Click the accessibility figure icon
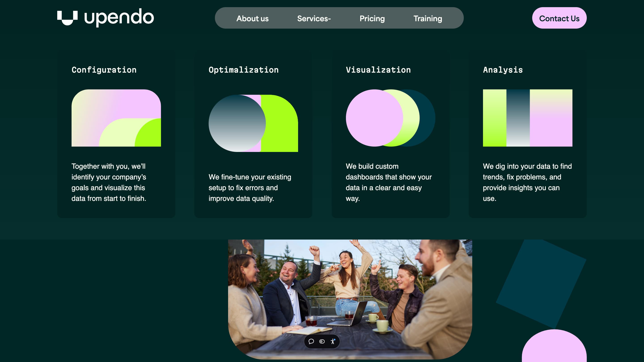 [333, 341]
